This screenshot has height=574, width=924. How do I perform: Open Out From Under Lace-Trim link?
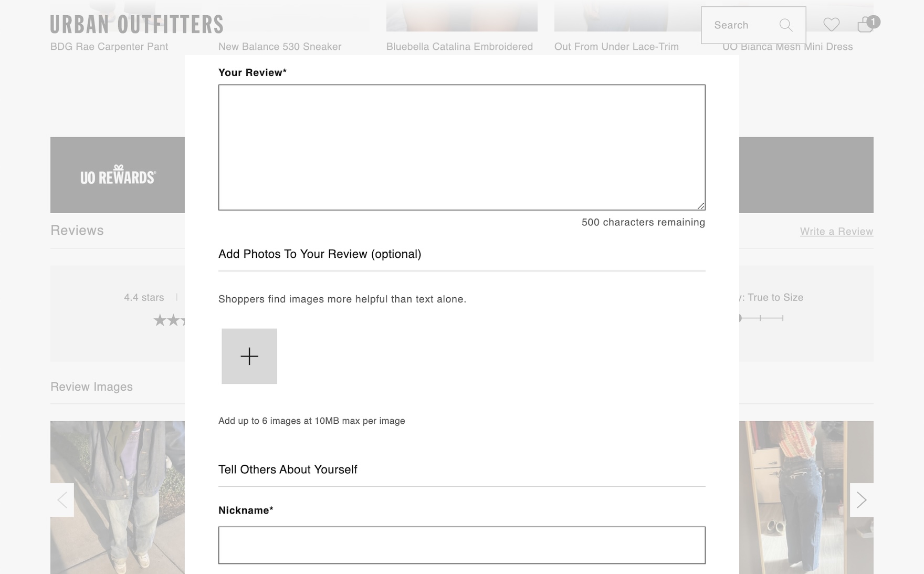click(616, 47)
